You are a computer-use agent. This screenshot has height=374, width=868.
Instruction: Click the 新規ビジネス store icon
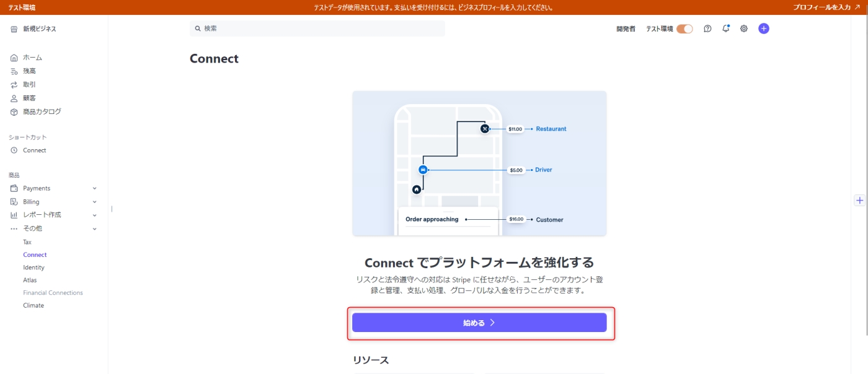coord(14,29)
